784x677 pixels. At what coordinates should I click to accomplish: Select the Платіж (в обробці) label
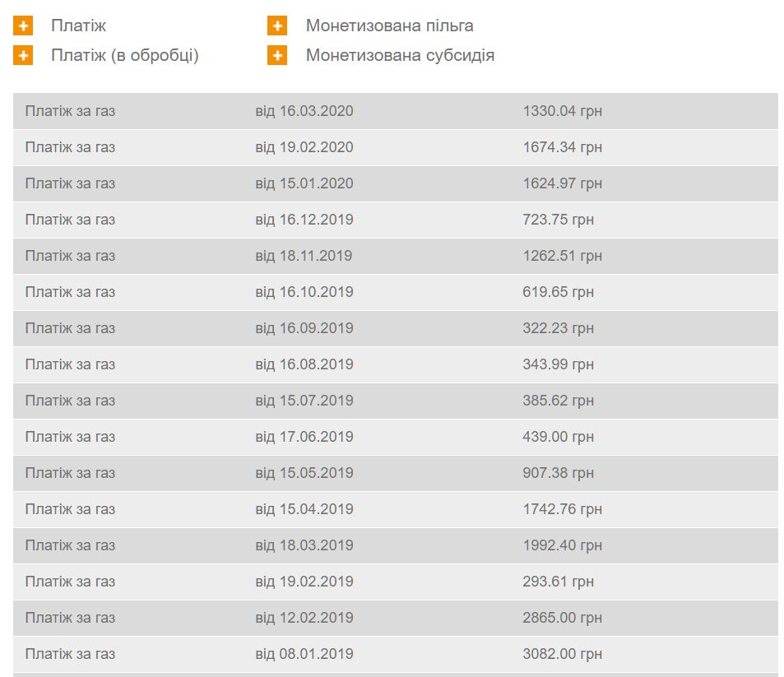coord(124,56)
